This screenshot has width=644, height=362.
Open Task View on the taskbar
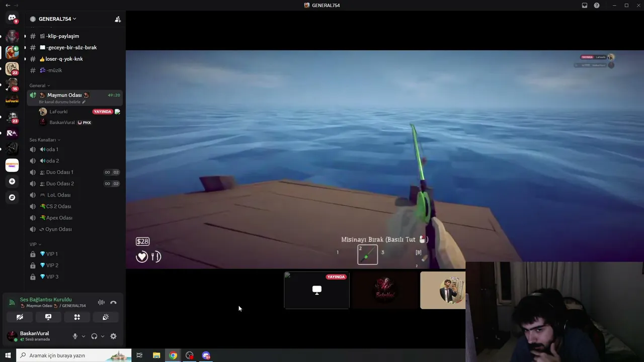pyautogui.click(x=139, y=355)
